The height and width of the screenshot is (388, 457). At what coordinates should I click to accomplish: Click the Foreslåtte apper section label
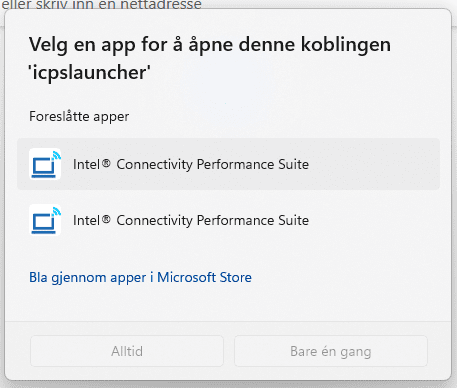click(x=79, y=116)
